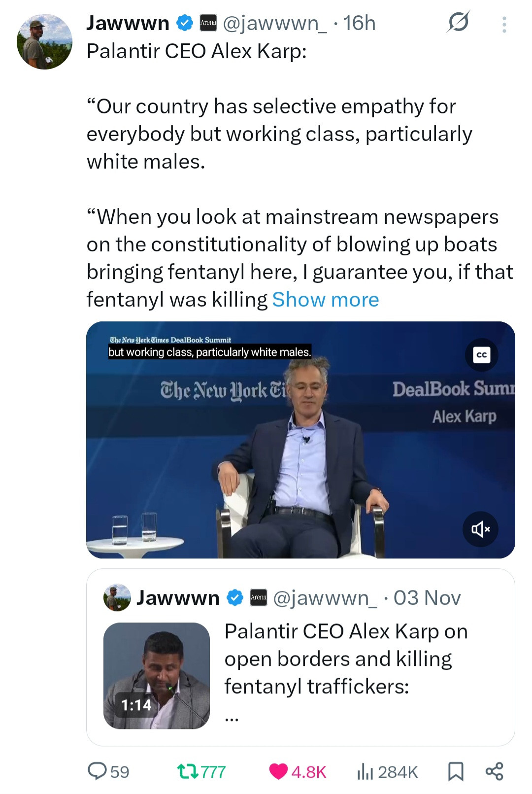The image size is (532, 794).
Task: Reply to the tweet via comment icon
Action: pos(97,771)
